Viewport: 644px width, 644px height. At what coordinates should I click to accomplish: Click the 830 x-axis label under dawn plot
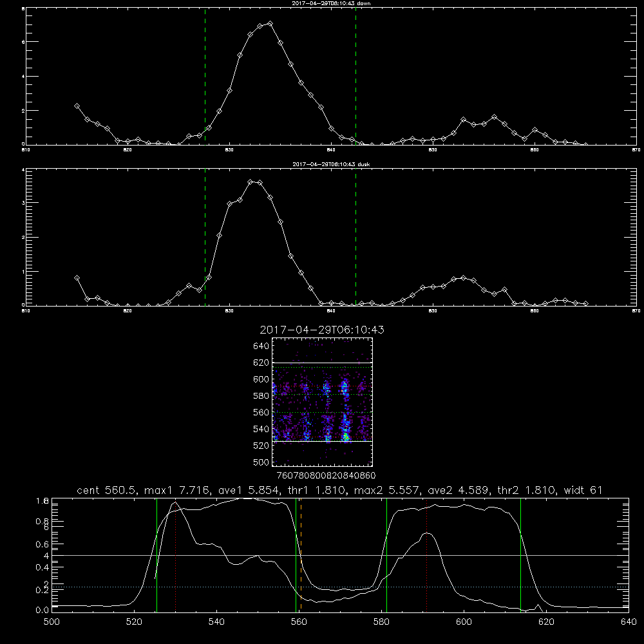pyautogui.click(x=229, y=150)
